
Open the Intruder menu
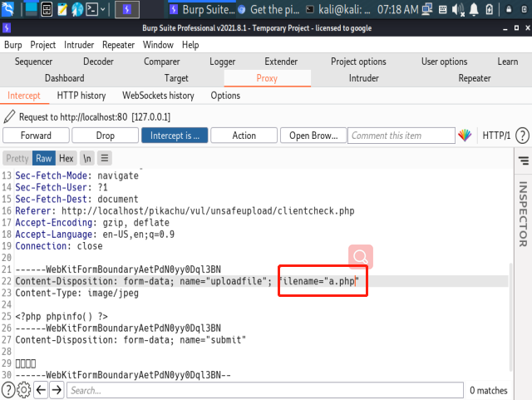(79, 45)
